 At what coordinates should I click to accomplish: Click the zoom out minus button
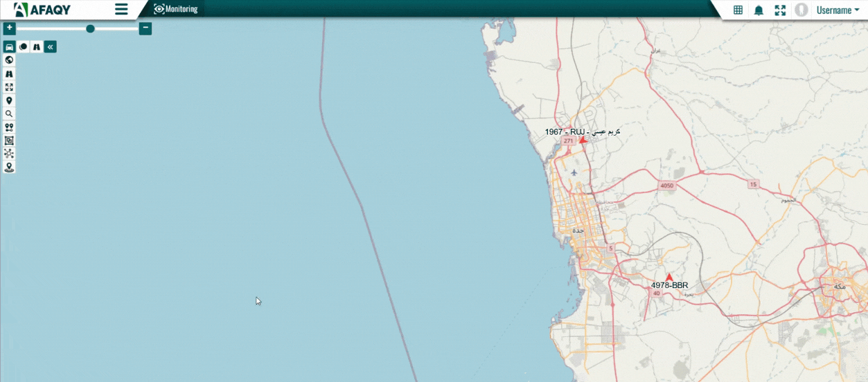[145, 28]
